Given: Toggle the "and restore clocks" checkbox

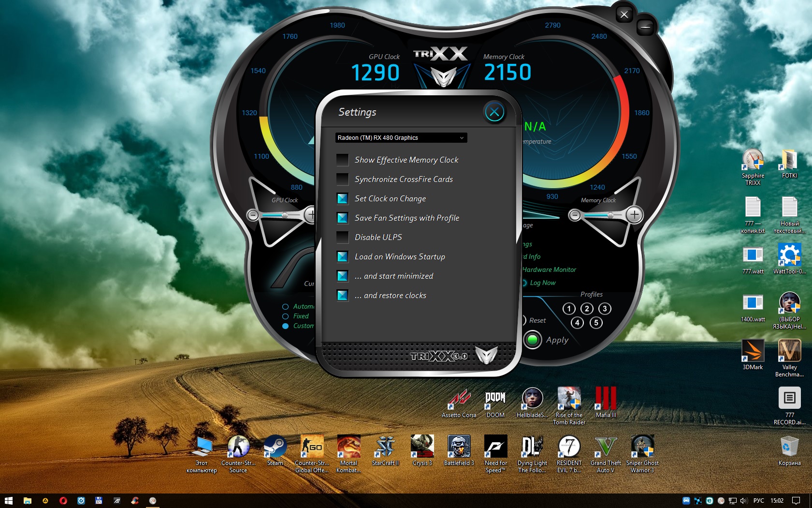Looking at the screenshot, I should [x=342, y=295].
